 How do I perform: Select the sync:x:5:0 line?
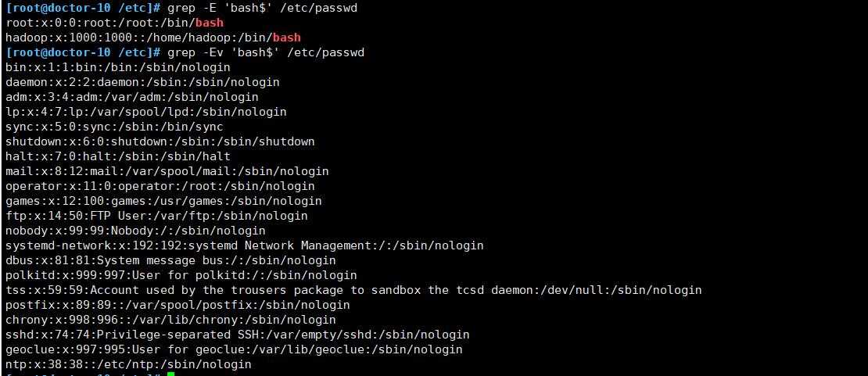114,127
